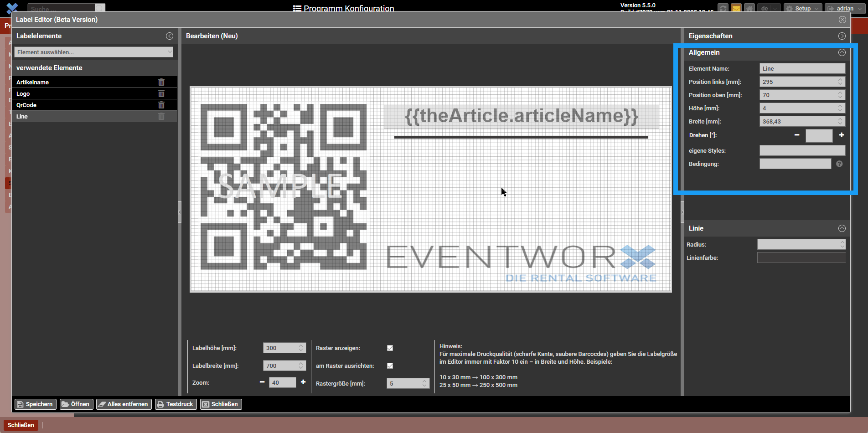Collapse the Allgemein section
Viewport: 868px width, 433px height.
click(x=842, y=52)
